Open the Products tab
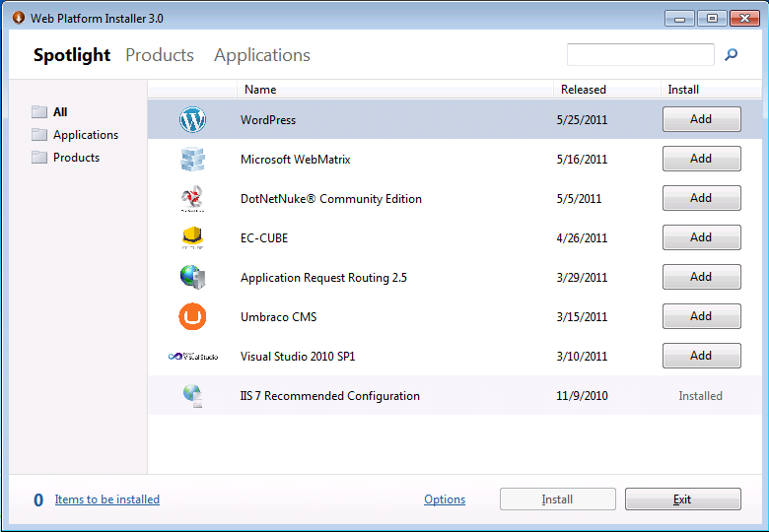The image size is (769, 532). point(160,55)
